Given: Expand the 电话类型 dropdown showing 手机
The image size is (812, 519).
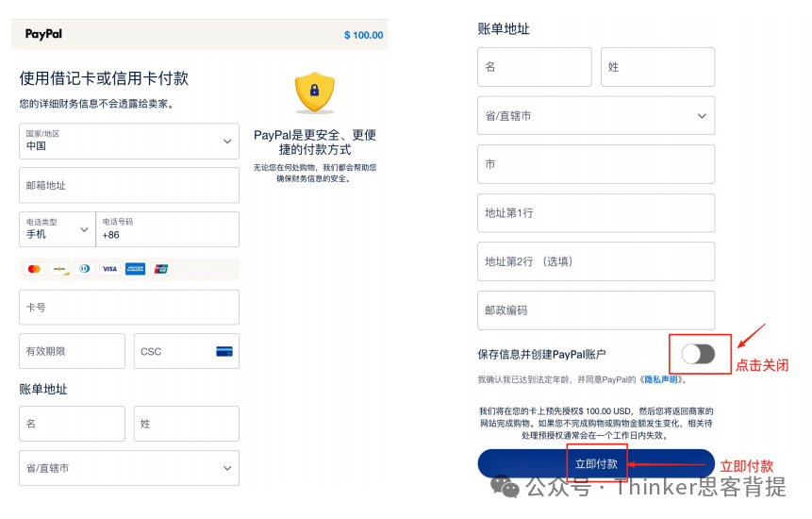Looking at the screenshot, I should tap(57, 229).
